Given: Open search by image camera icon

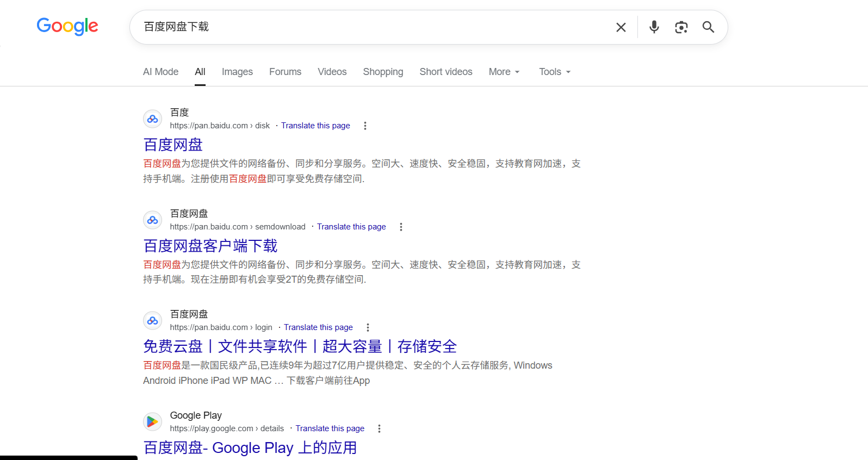Looking at the screenshot, I should [x=681, y=27].
